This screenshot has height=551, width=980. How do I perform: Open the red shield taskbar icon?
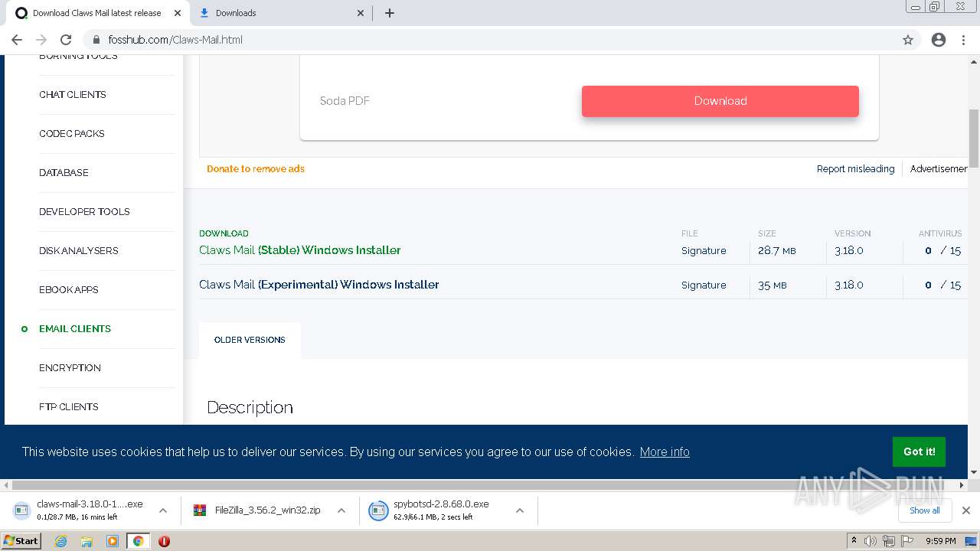(x=164, y=541)
